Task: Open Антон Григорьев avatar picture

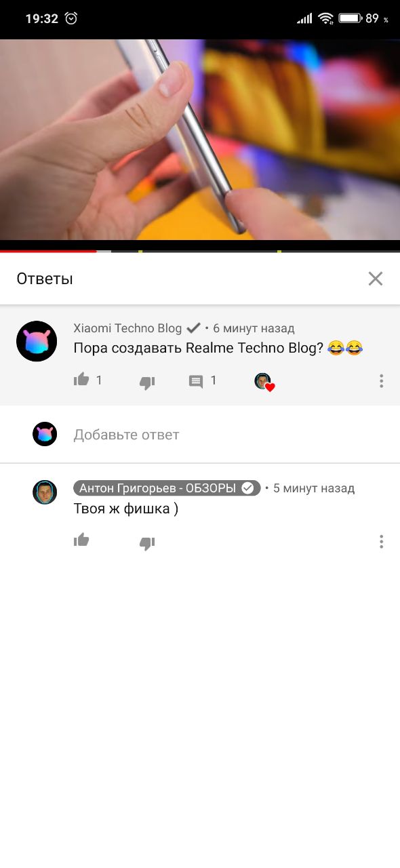Action: pos(45,492)
